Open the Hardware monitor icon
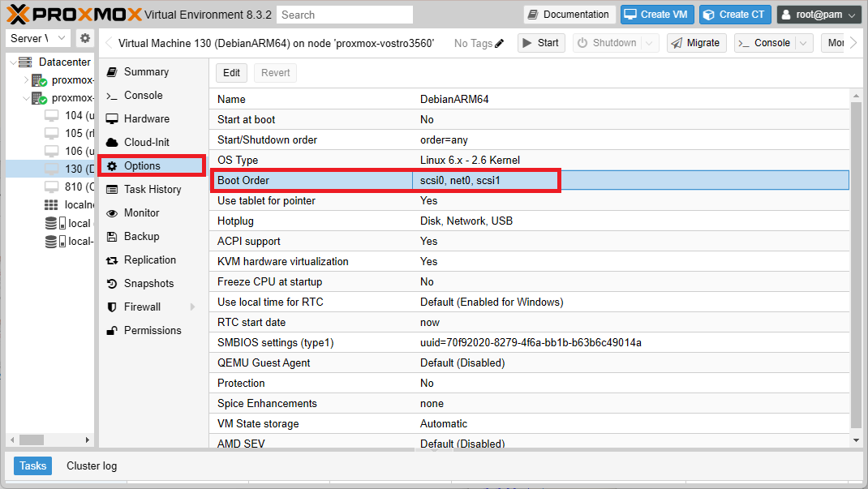The width and height of the screenshot is (868, 489). (x=112, y=119)
